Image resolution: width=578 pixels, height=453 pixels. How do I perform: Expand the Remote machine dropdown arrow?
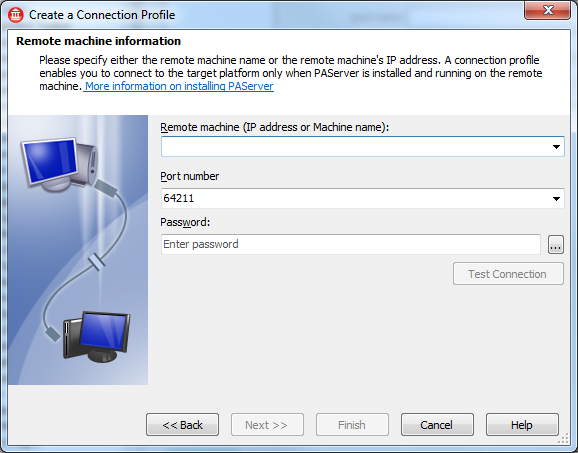[x=556, y=147]
